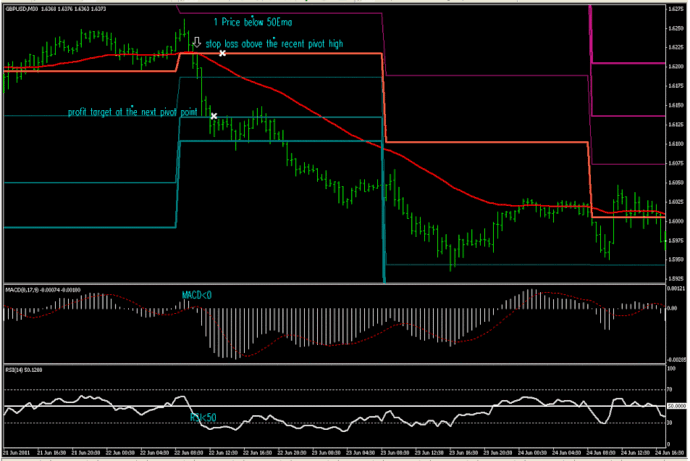
Task: Click the 1.6100 price axis value
Action: pos(675,144)
